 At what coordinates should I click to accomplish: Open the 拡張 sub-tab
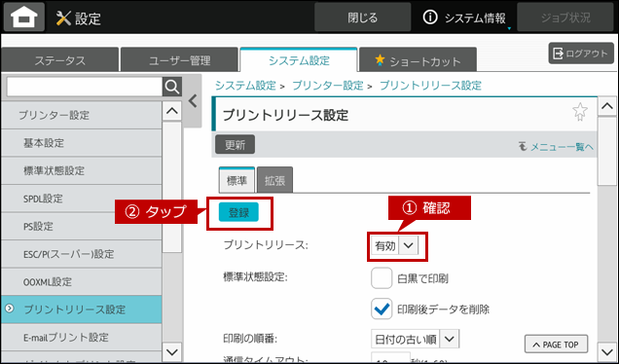coord(274,180)
